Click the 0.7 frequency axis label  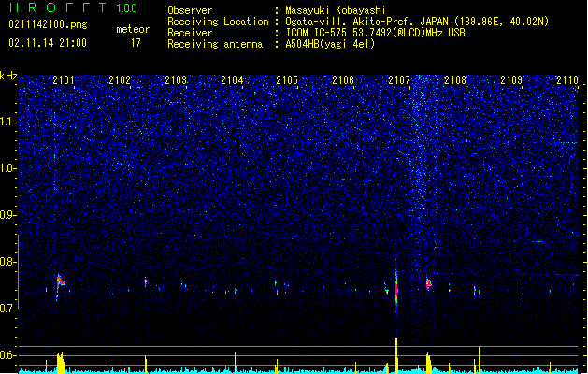click(8, 309)
